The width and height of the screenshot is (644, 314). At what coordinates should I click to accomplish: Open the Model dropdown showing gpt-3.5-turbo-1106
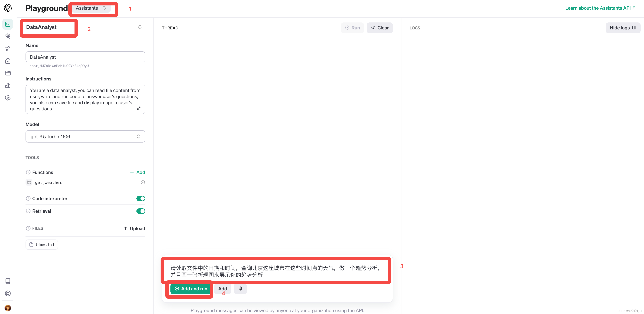(85, 136)
